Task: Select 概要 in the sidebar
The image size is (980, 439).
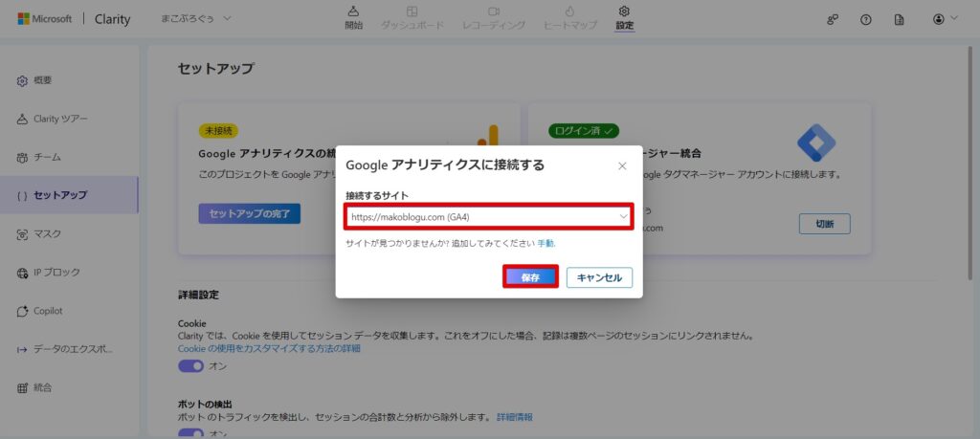Action: pos(69,80)
